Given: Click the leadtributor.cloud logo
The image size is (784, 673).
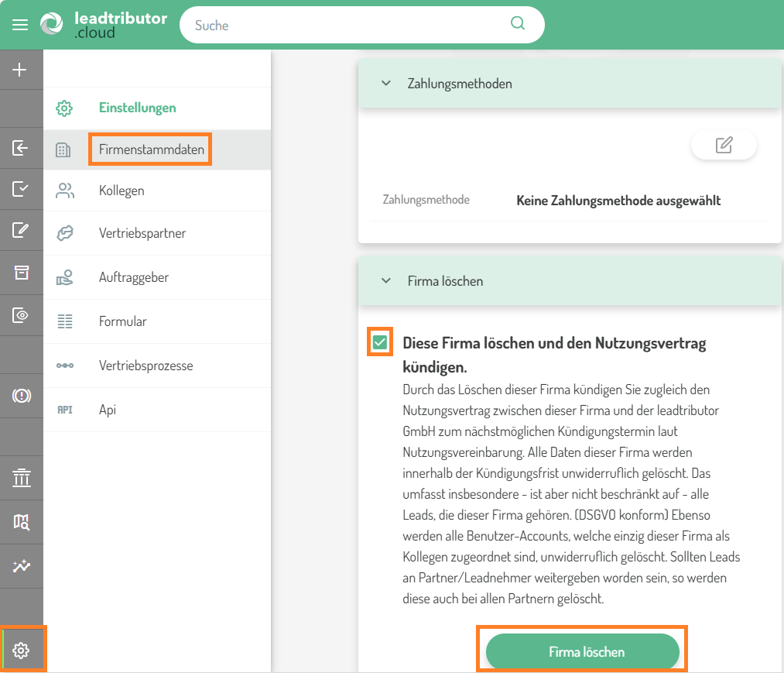Looking at the screenshot, I should (103, 25).
